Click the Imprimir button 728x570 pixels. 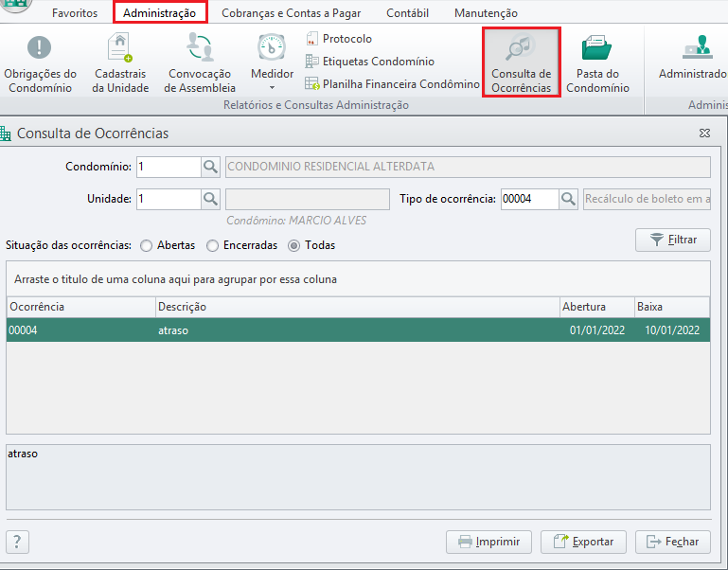[x=488, y=542]
